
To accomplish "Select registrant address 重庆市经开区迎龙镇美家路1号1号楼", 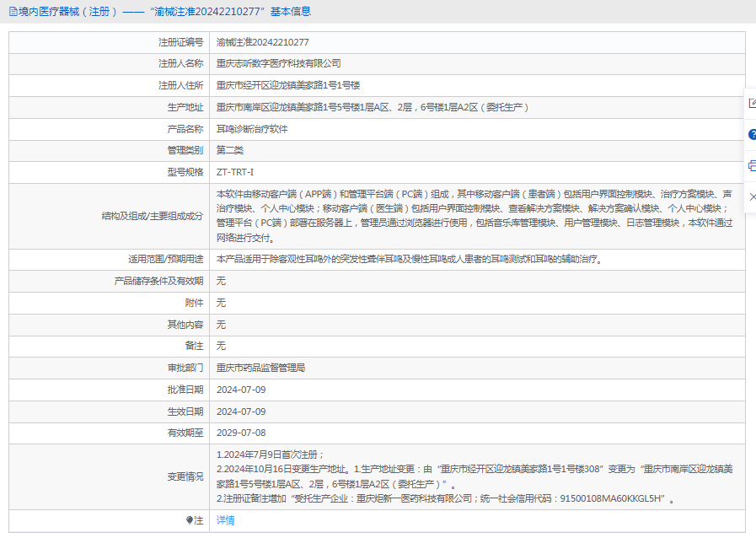I will coord(288,85).
